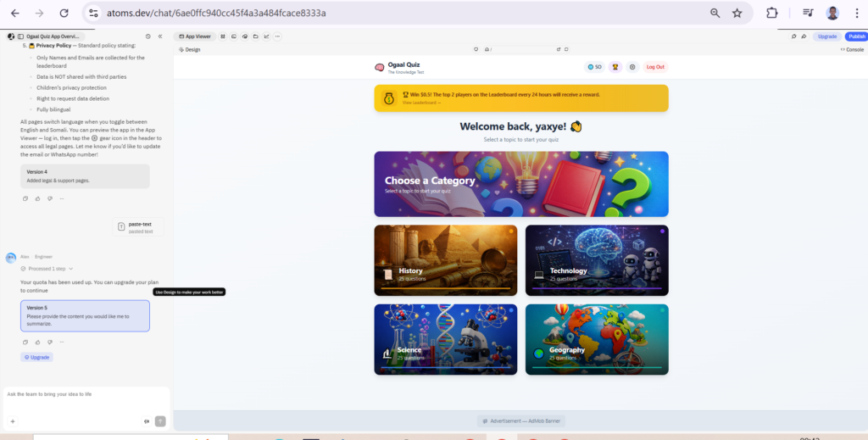This screenshot has height=440, width=868.
Task: Open the History category card
Action: pyautogui.click(x=445, y=260)
